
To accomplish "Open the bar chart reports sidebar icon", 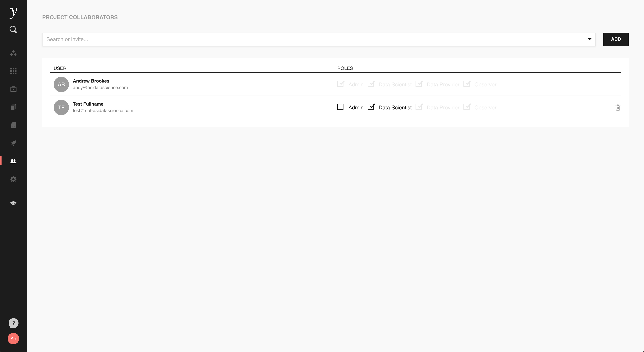I will point(13,125).
